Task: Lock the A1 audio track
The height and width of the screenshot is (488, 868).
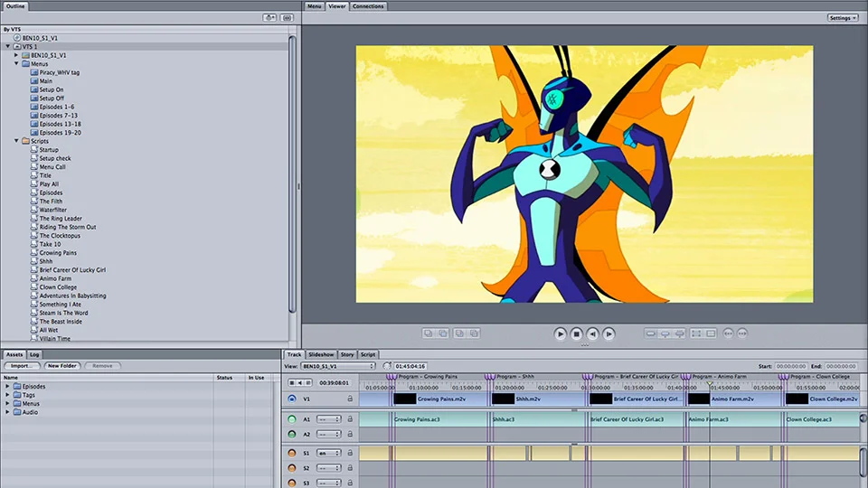Action: point(350,418)
